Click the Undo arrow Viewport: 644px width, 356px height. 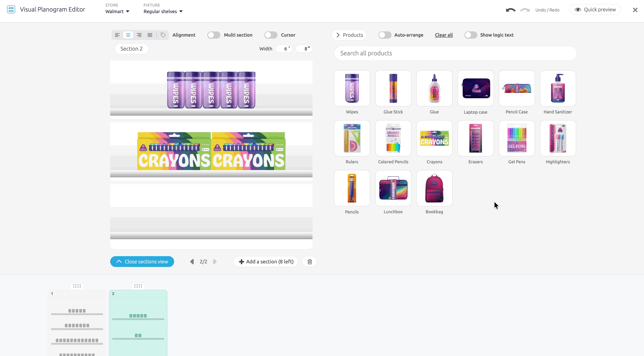click(511, 10)
